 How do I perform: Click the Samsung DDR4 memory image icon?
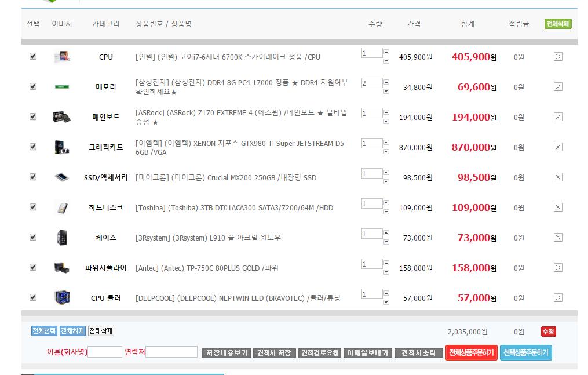click(61, 87)
